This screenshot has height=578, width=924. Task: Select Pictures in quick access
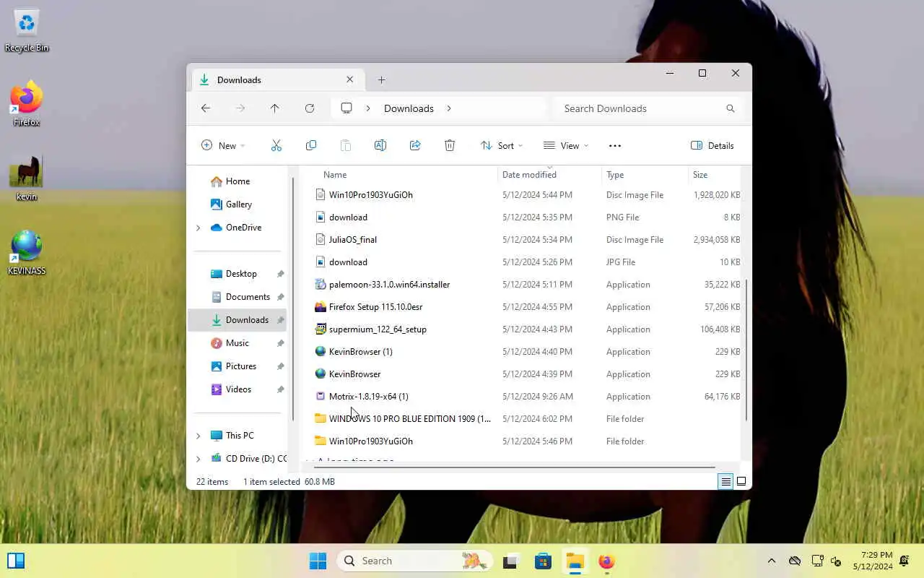238,366
